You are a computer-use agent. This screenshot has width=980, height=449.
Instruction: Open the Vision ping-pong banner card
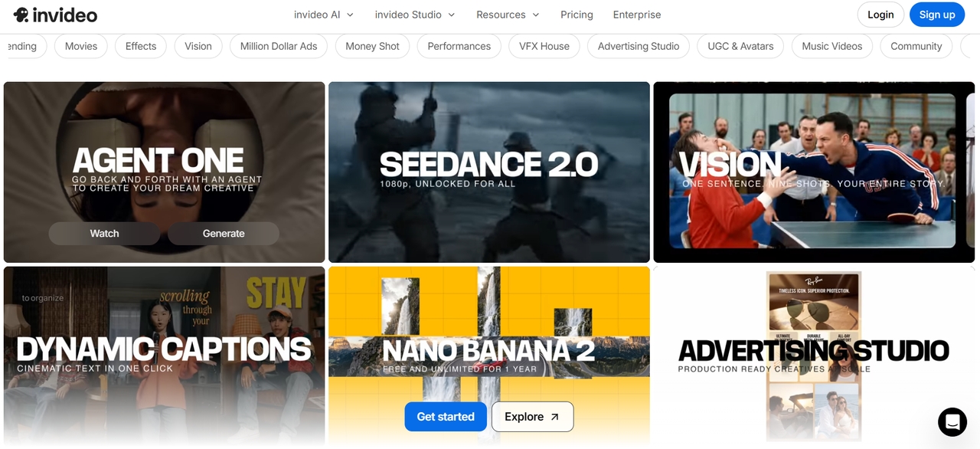pos(814,172)
